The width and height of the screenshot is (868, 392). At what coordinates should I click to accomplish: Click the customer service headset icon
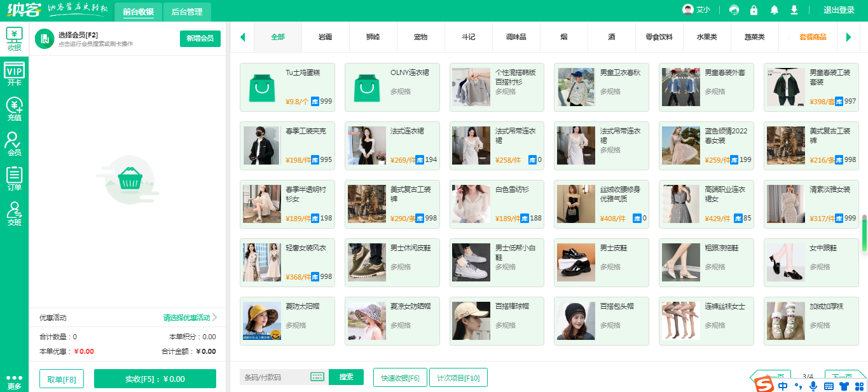point(734,10)
